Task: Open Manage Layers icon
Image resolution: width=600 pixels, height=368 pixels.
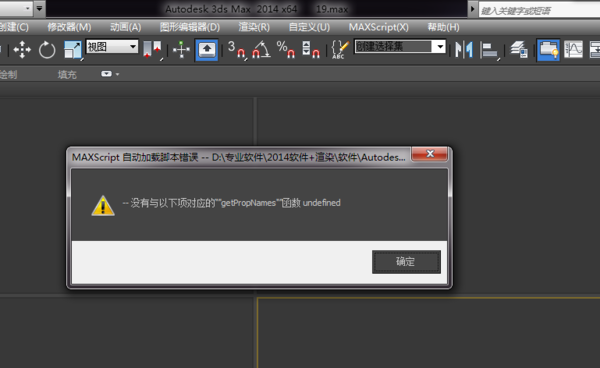Action: [519, 50]
